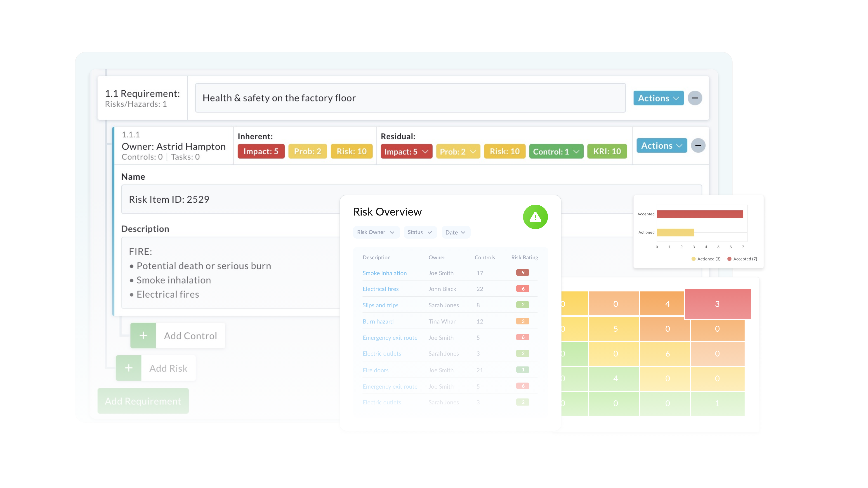Click the green warning triangle in Risk Overview
This screenshot has height=488, width=868.
pyautogui.click(x=535, y=217)
